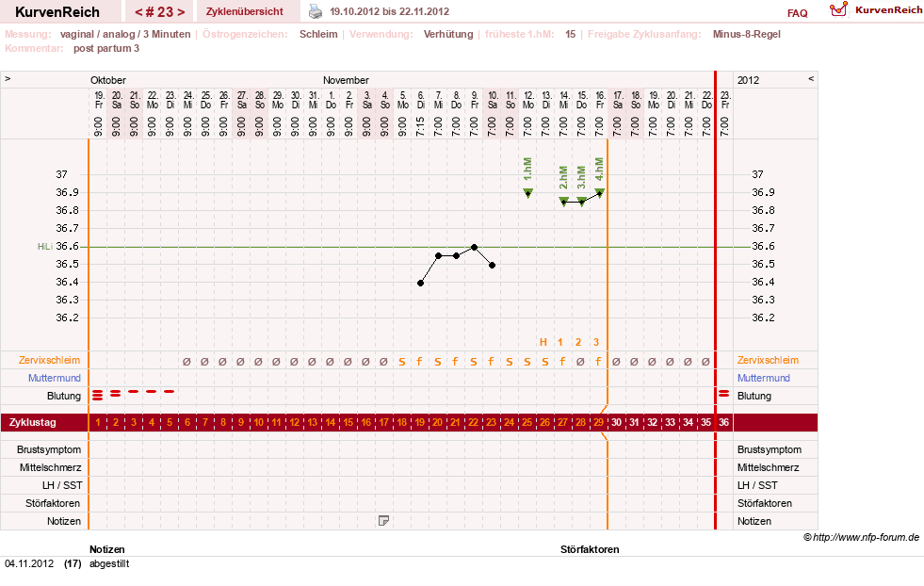924x586 pixels.
Task: Click the 'Minus-8-Regel' value
Action: (x=747, y=34)
